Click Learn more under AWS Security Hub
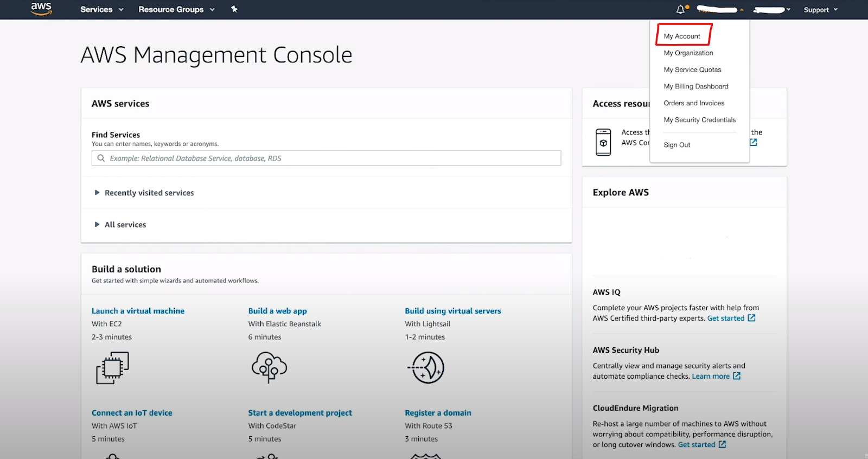Screen dimensions: 868x459 [x=711, y=377]
